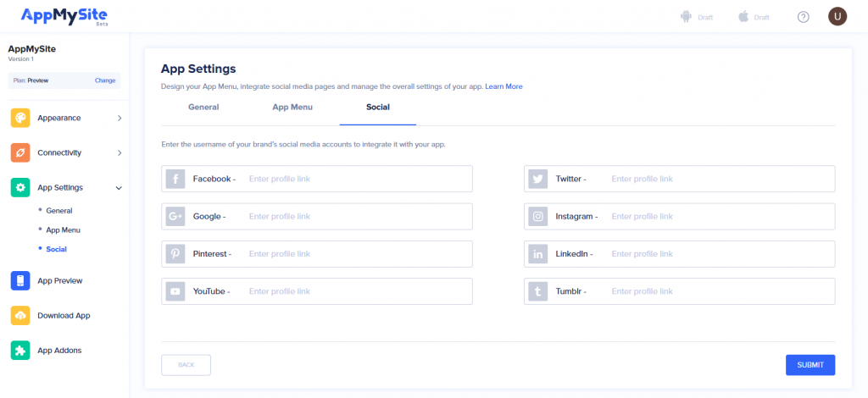Image resolution: width=868 pixels, height=398 pixels.
Task: Open Social in the sidebar submenu
Action: 57,249
